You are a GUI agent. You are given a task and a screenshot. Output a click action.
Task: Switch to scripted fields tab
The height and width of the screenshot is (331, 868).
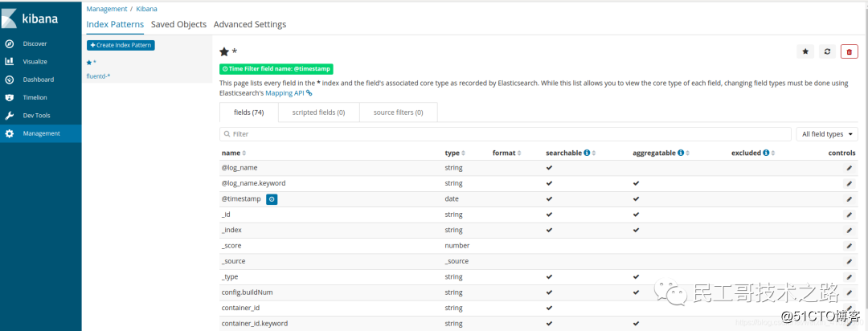[x=318, y=112]
